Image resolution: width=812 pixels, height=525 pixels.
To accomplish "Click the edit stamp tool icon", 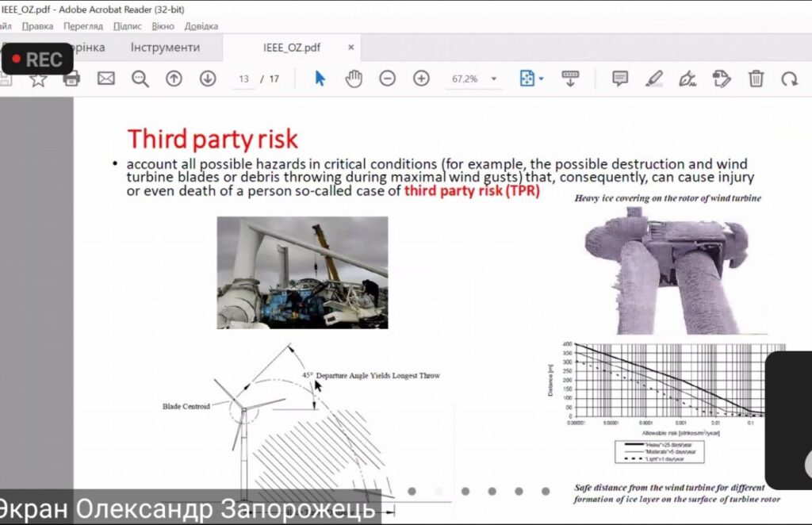I will (722, 79).
